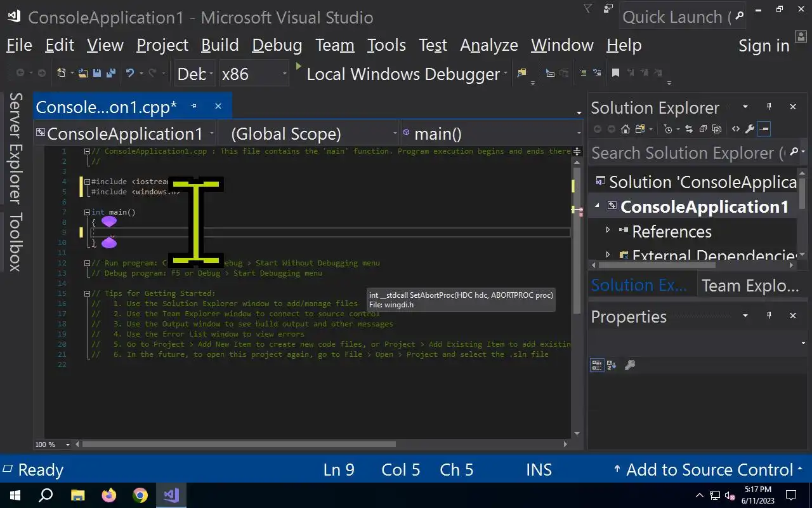Click the New Project toolbar icon
This screenshot has width=812, height=508.
pos(61,73)
